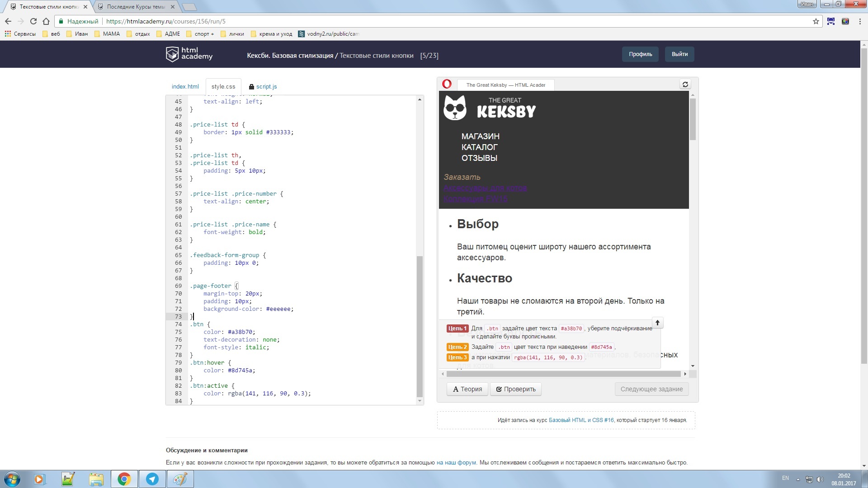Viewport: 868px width, 488px height.
Task: Open Paint from the taskbar
Action: pyautogui.click(x=180, y=479)
